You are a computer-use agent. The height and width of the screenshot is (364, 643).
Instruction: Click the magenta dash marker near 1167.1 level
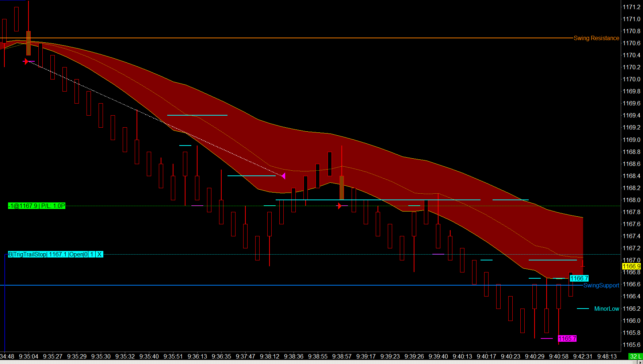click(438, 254)
